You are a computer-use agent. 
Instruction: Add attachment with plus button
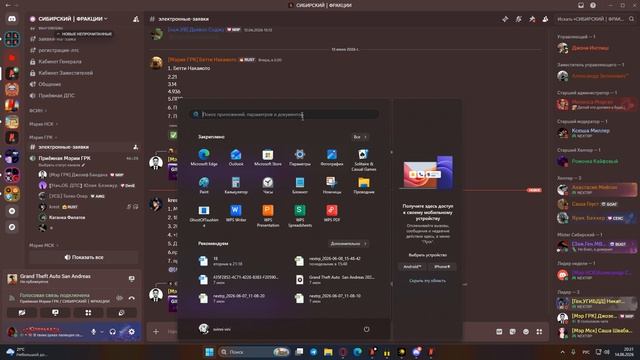pos(156,331)
